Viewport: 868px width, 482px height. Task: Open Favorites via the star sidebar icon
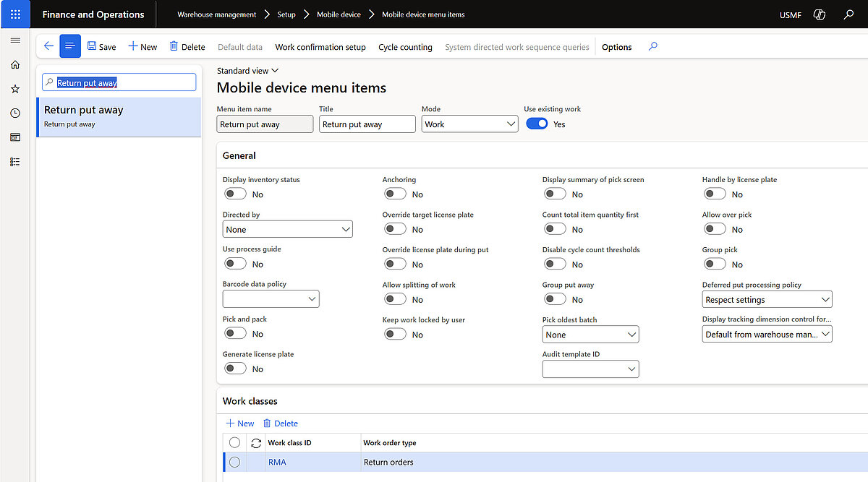click(x=14, y=88)
